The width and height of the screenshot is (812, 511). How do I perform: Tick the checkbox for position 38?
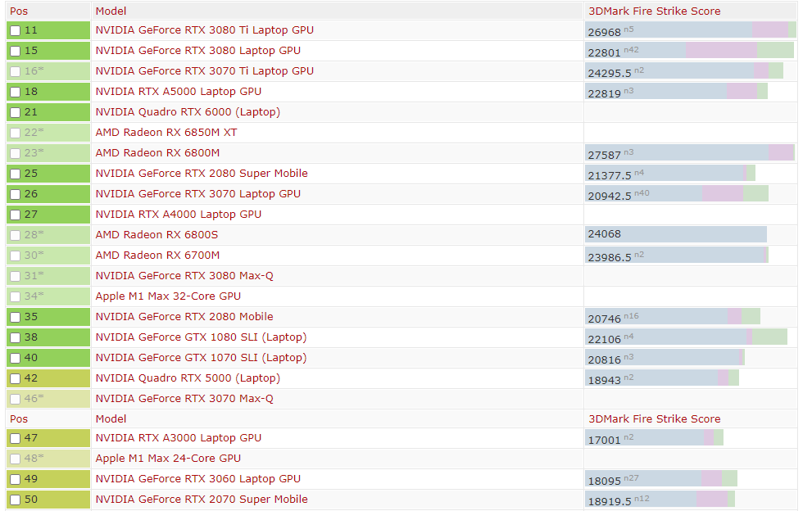click(x=16, y=337)
